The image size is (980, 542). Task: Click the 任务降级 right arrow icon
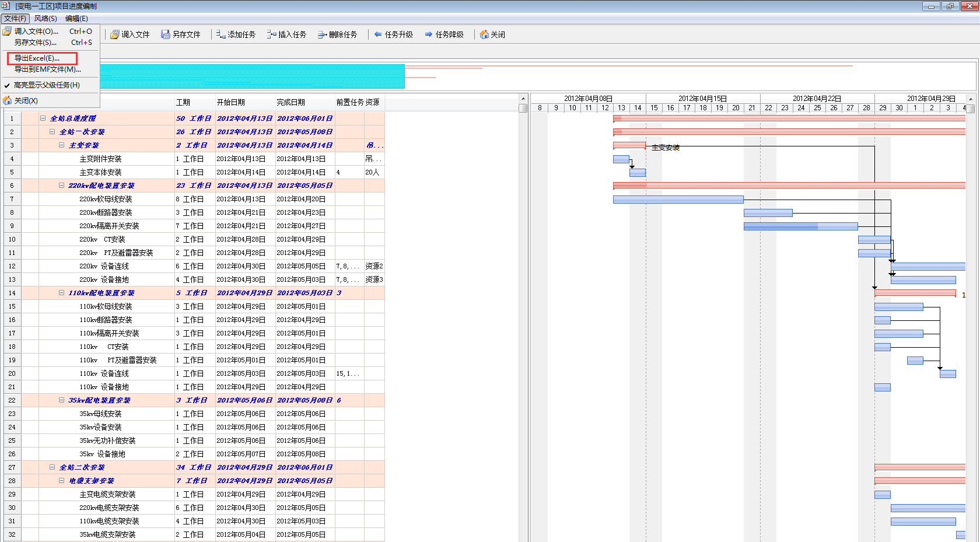coord(429,35)
